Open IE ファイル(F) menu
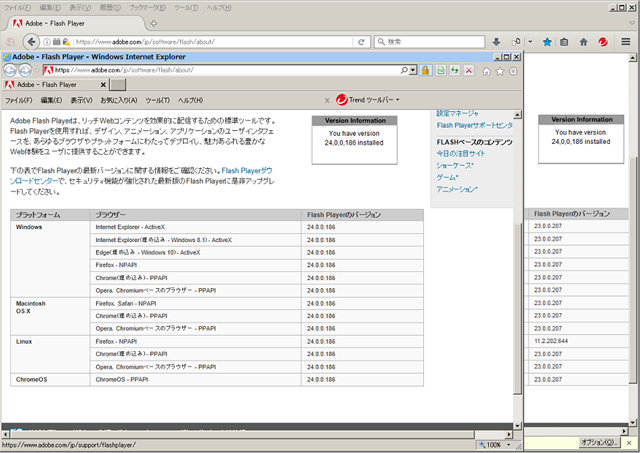 (x=18, y=100)
